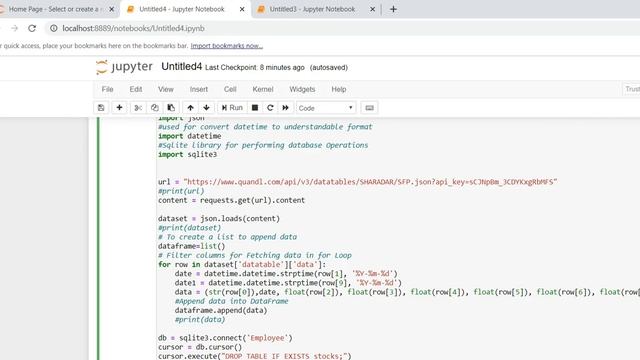This screenshot has width=640, height=360.
Task: Click Last Checkpoint status text
Action: click(x=255, y=68)
